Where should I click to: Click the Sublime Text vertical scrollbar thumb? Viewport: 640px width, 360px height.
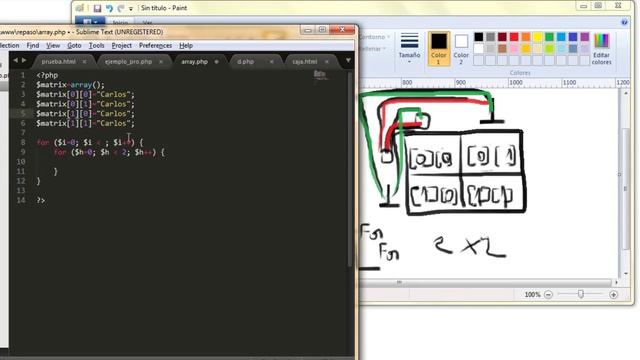point(350,169)
